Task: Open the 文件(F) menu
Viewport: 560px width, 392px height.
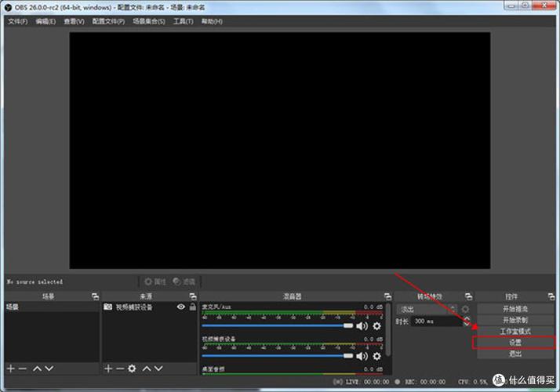Action: (x=17, y=21)
